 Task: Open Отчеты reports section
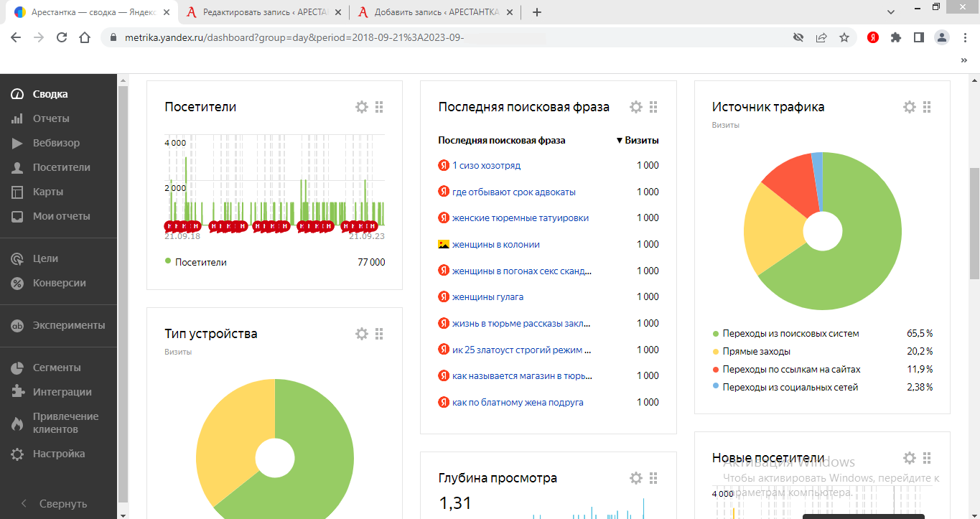[50, 118]
